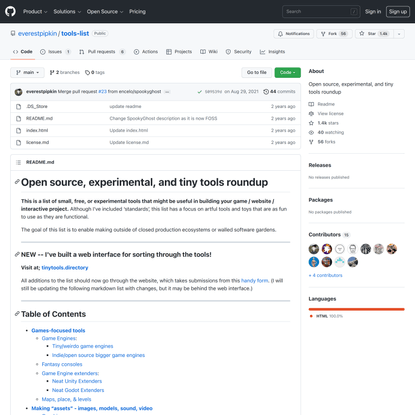Open the main branch selector dropdown
This screenshot has width=415, height=415.
(27, 72)
